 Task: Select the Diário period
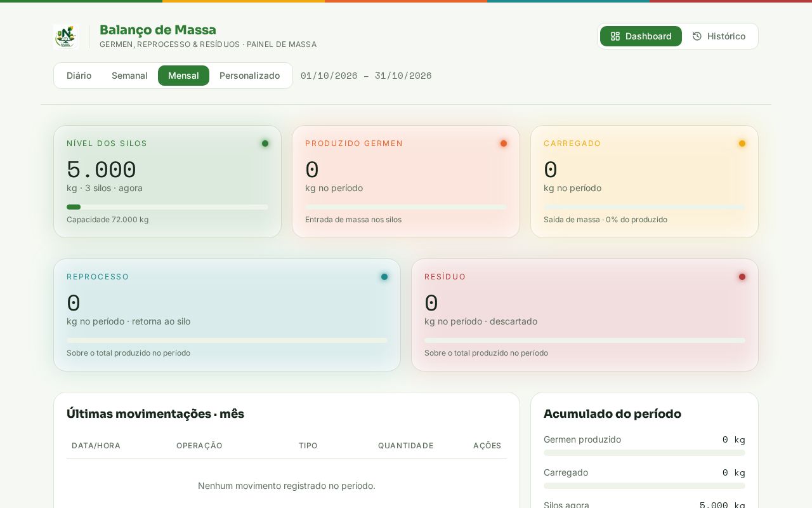click(x=79, y=76)
